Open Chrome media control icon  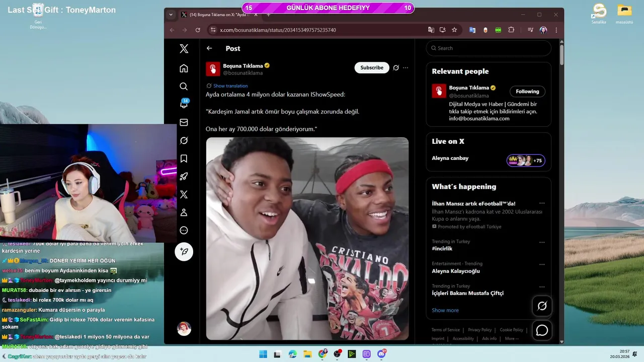530,30
